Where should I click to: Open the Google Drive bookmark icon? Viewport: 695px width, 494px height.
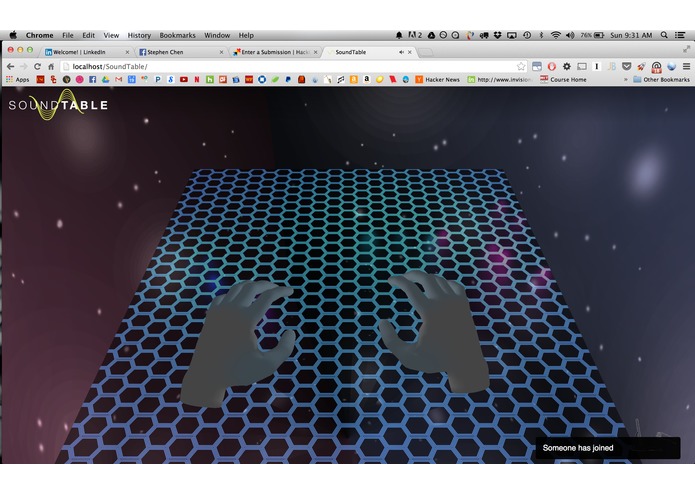pos(105,79)
